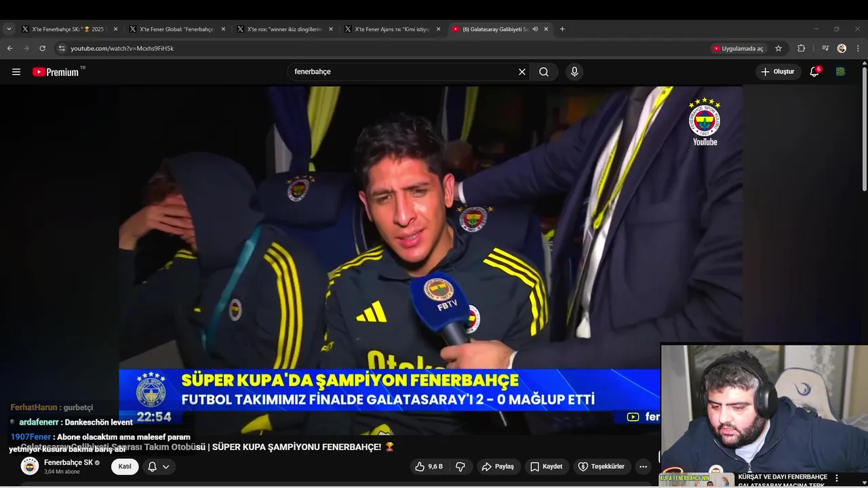
Task: Close the X'te rox tab
Action: [x=331, y=29]
